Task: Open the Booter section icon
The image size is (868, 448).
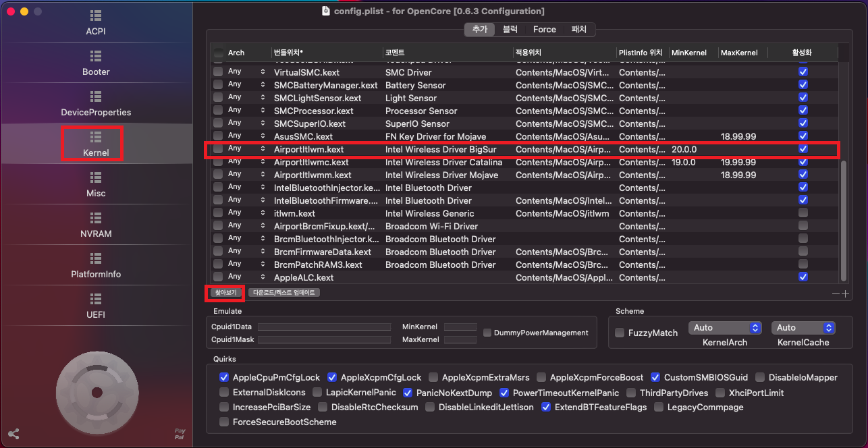Action: [x=96, y=55]
